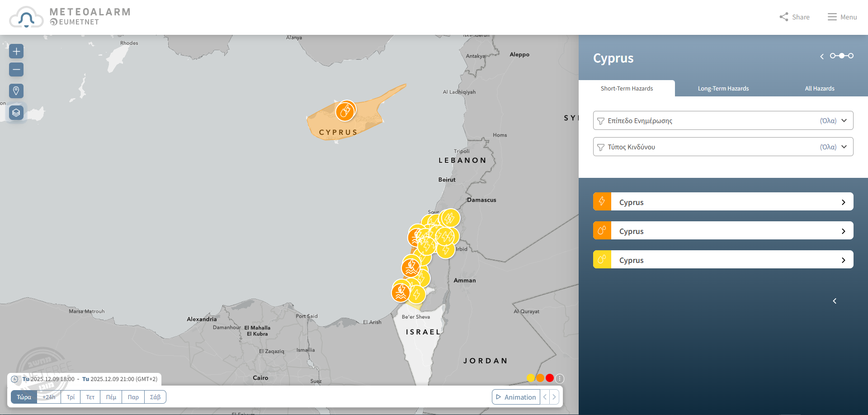Expand the orange thunderstorm Cyprus warning

pos(723,202)
